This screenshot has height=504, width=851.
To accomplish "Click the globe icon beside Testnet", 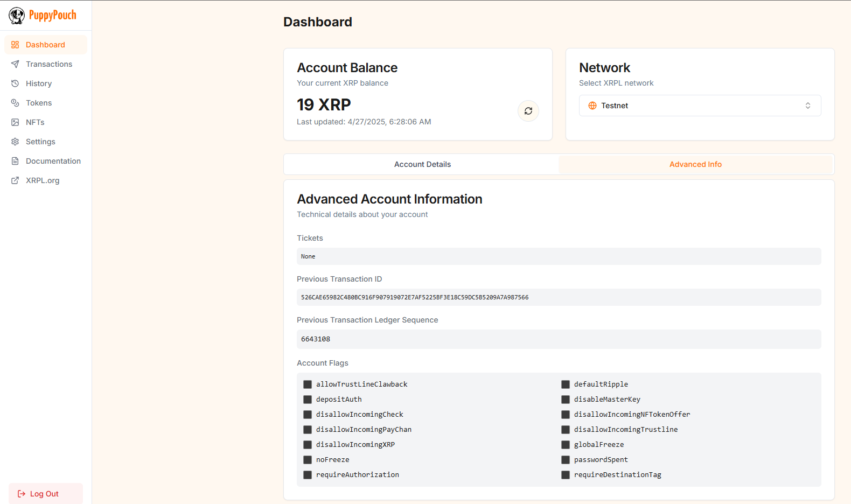I will click(592, 106).
